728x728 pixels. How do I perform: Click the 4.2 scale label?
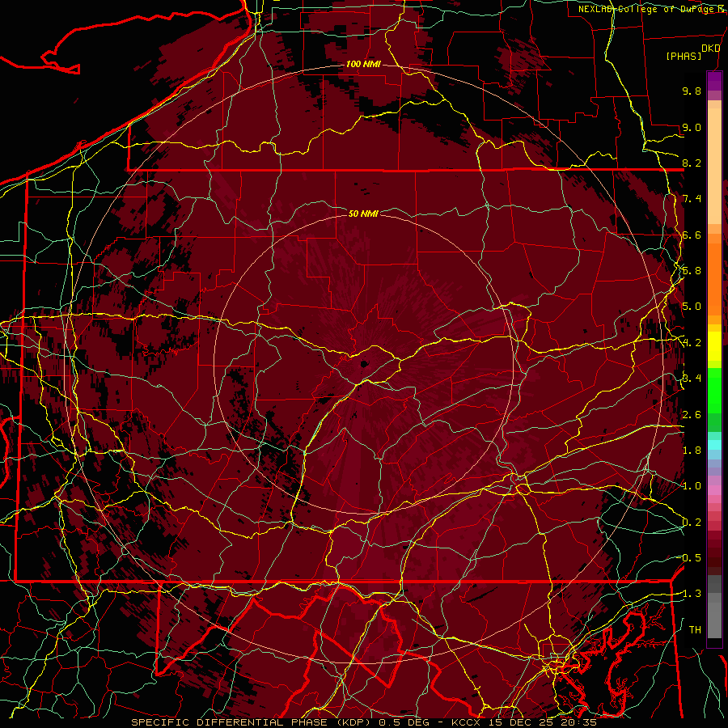[x=692, y=343]
